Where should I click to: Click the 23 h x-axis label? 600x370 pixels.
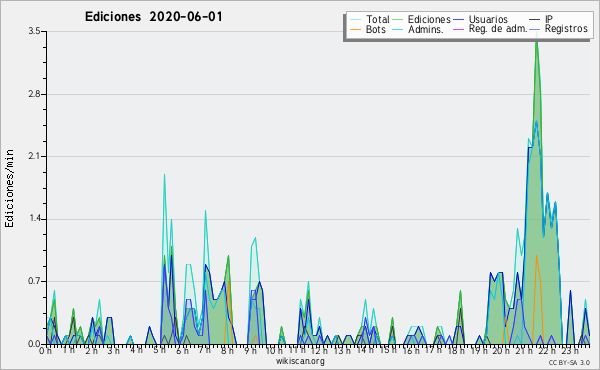tap(570, 351)
